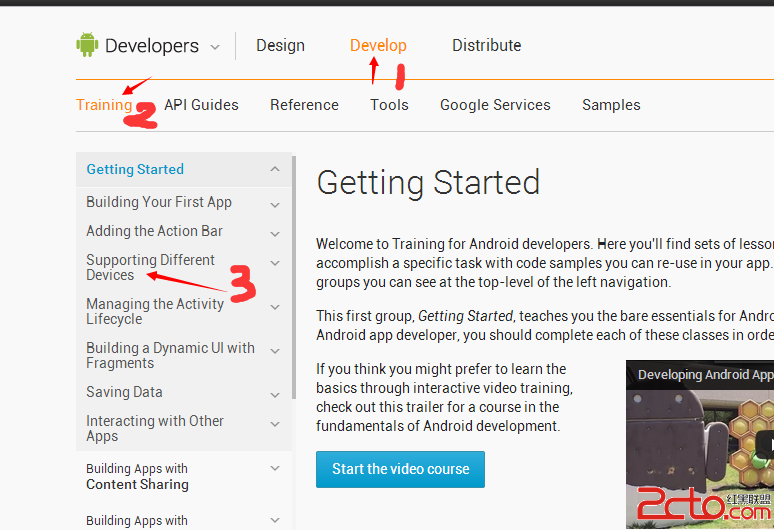Open Supporting Different Devices lesson

pos(151,267)
